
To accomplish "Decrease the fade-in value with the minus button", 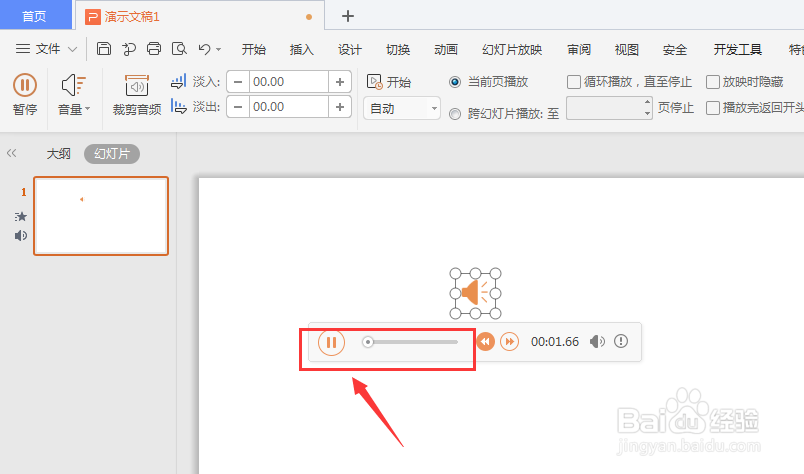I will click(x=238, y=82).
